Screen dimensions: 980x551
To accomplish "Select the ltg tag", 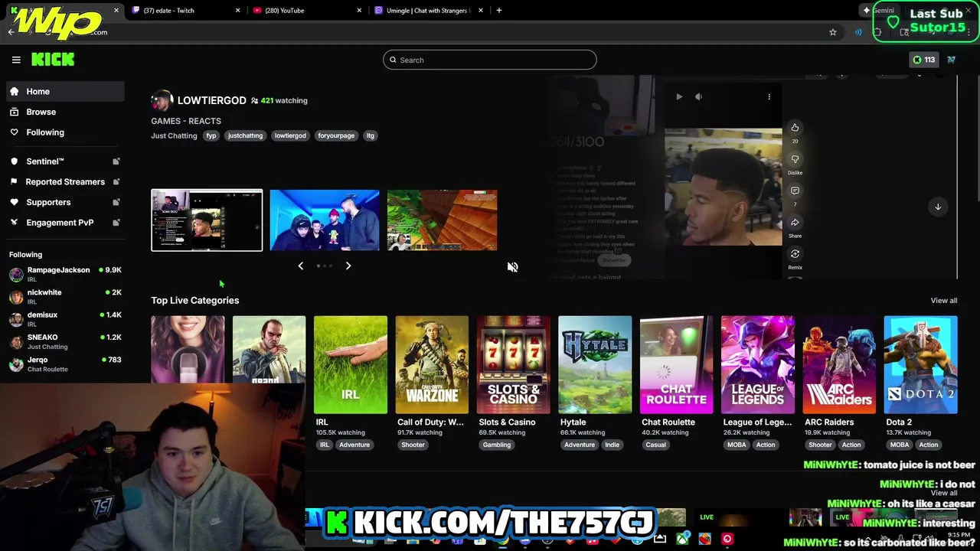I will point(371,135).
